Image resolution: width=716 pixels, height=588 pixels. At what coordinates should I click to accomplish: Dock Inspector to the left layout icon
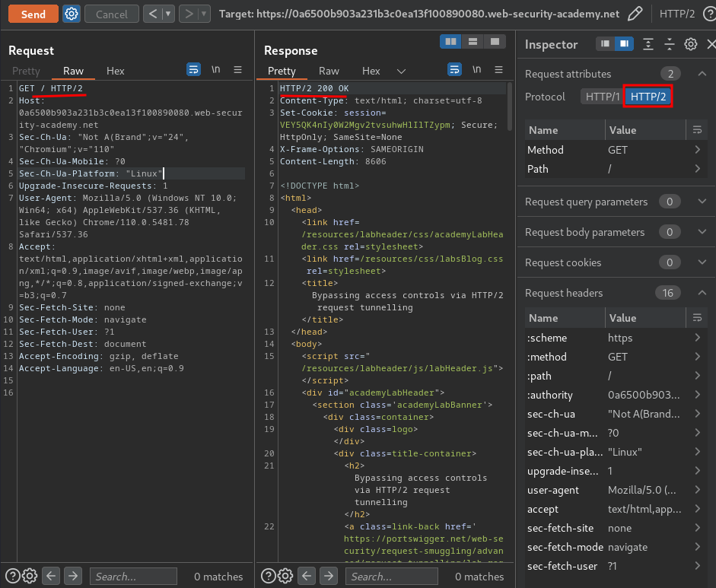click(605, 44)
